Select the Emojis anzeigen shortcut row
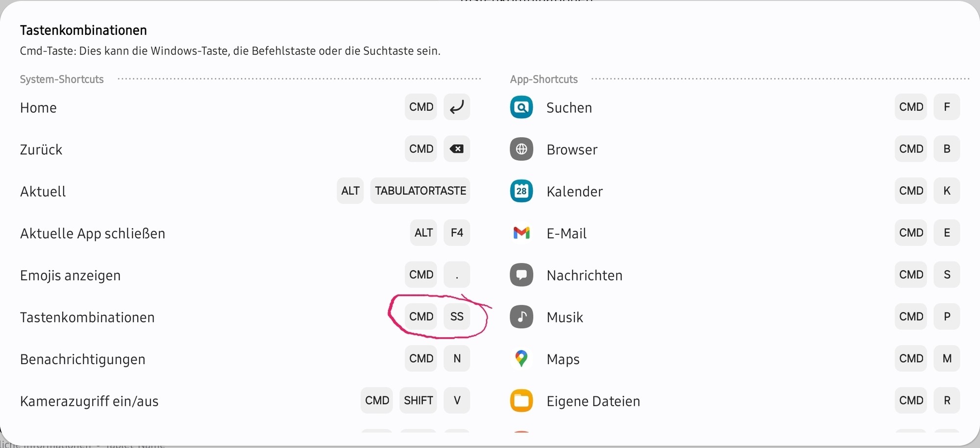 point(71,275)
